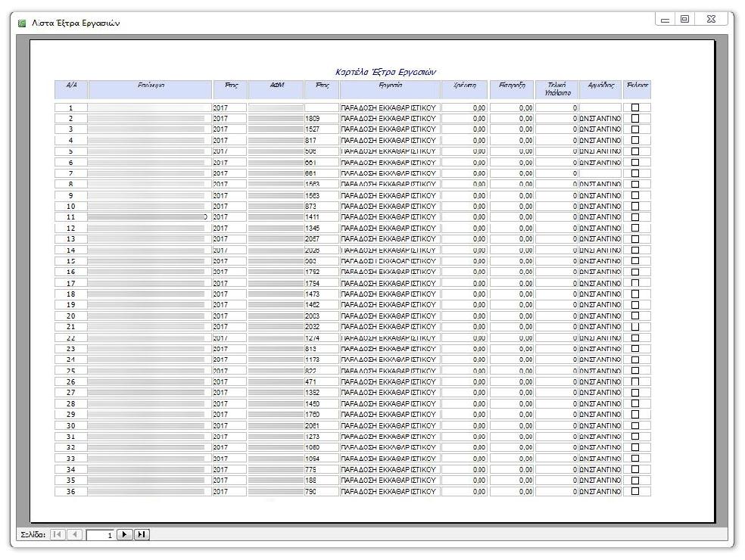
Task: Select code 1345 in row 12
Action: [x=312, y=228]
